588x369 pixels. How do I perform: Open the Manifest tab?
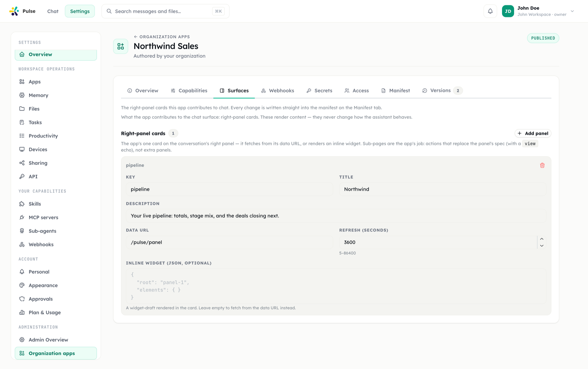pos(396,91)
